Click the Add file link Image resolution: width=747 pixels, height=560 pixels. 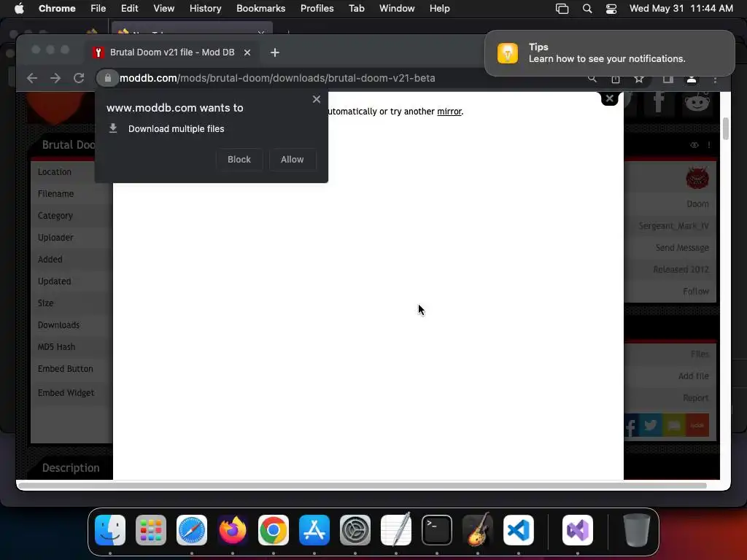click(694, 376)
